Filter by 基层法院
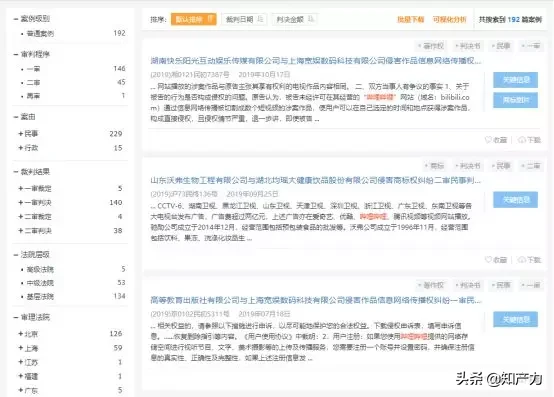 pyautogui.click(x=40, y=296)
